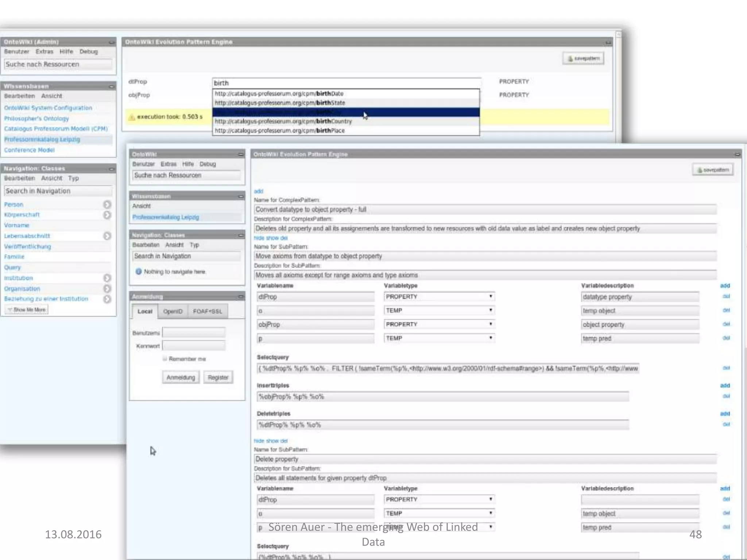Click the arrow icon next to Person
747x560 pixels.
[107, 205]
